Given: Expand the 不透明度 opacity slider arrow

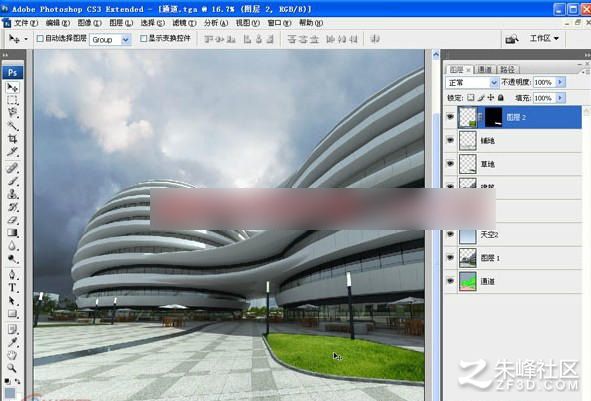Looking at the screenshot, I should tap(560, 82).
